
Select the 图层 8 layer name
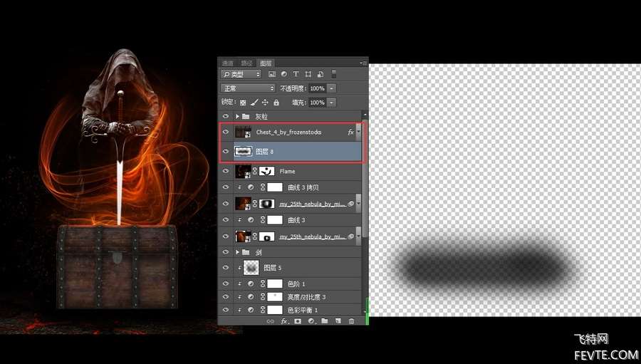pyautogui.click(x=264, y=151)
